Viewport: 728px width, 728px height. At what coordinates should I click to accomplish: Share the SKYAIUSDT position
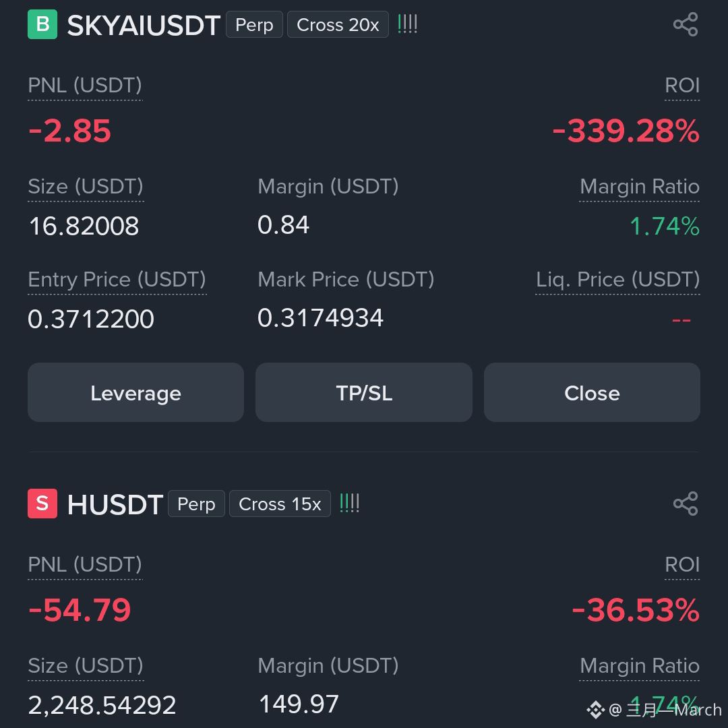686,25
